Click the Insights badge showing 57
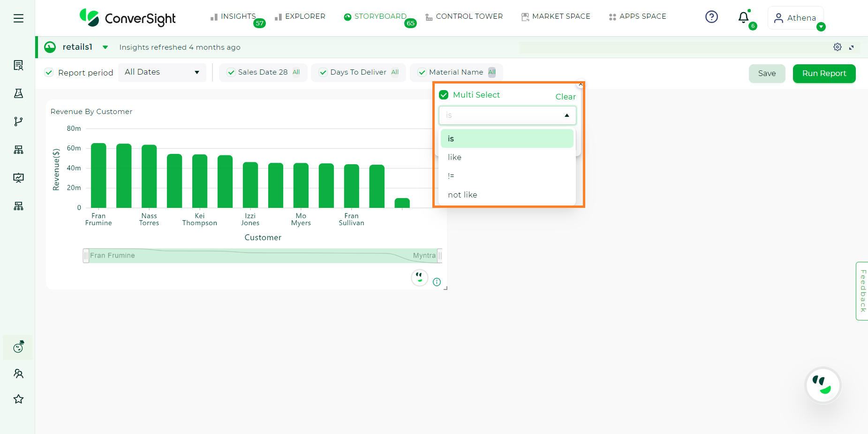The height and width of the screenshot is (434, 868). coord(259,23)
